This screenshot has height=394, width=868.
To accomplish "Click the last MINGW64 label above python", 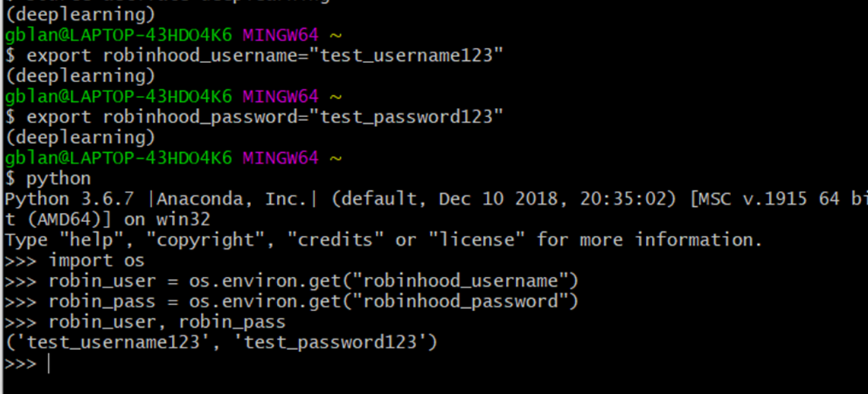I will coord(281,158).
